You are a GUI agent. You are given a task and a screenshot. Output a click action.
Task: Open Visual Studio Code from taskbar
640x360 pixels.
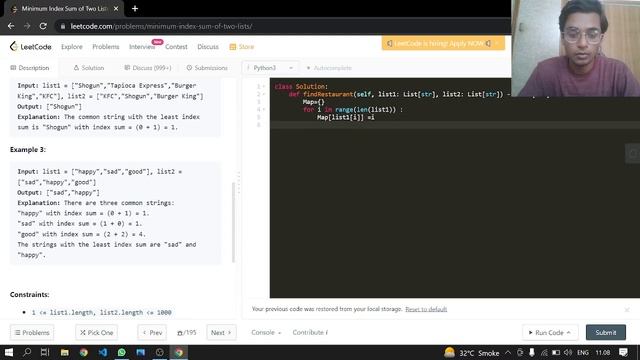pyautogui.click(x=102, y=352)
